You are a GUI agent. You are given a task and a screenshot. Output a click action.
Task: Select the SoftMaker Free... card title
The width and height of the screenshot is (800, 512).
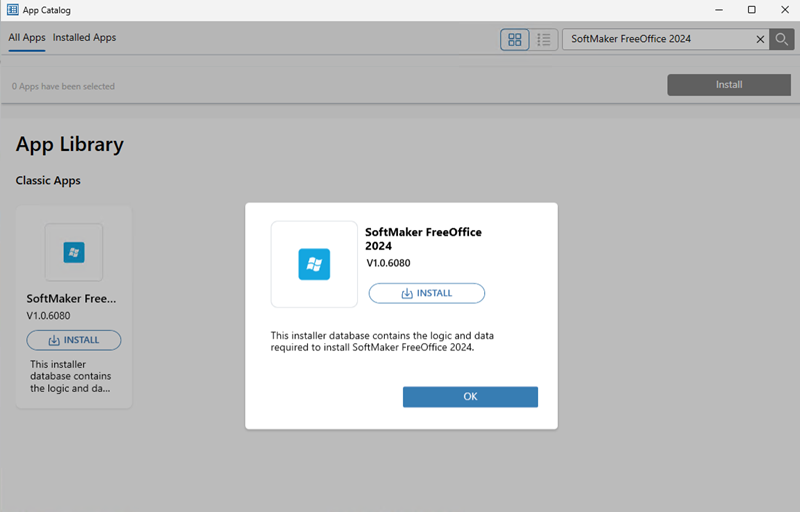click(71, 298)
